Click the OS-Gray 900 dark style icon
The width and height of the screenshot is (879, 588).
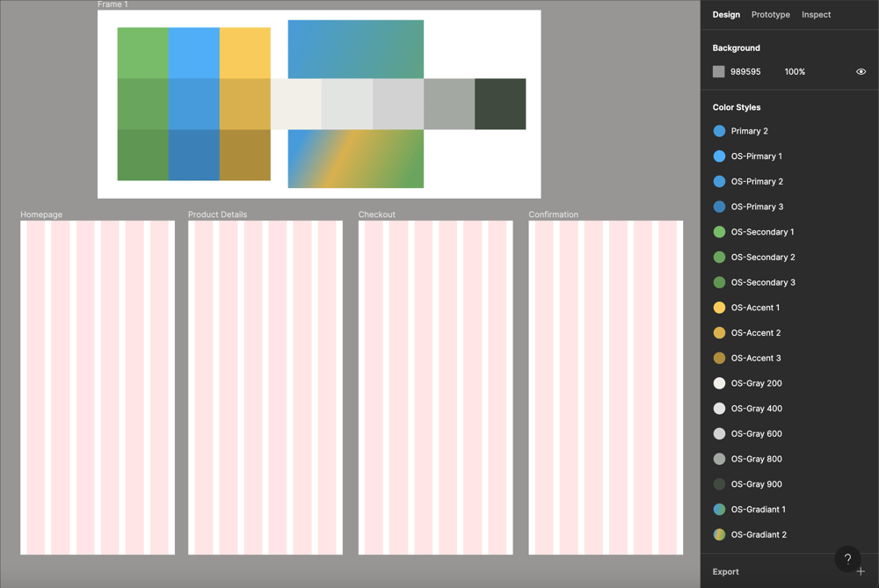point(718,483)
